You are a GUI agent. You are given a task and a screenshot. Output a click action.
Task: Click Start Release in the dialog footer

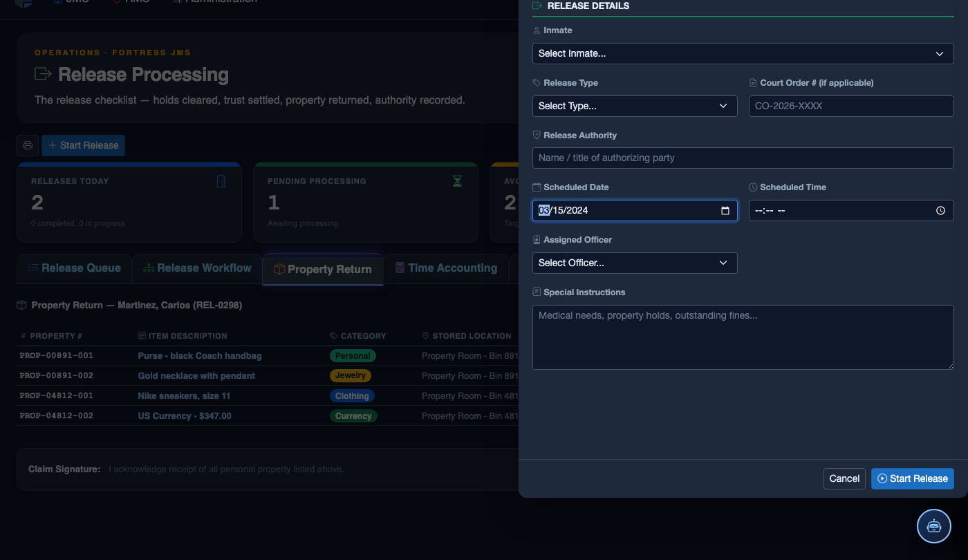point(913,478)
